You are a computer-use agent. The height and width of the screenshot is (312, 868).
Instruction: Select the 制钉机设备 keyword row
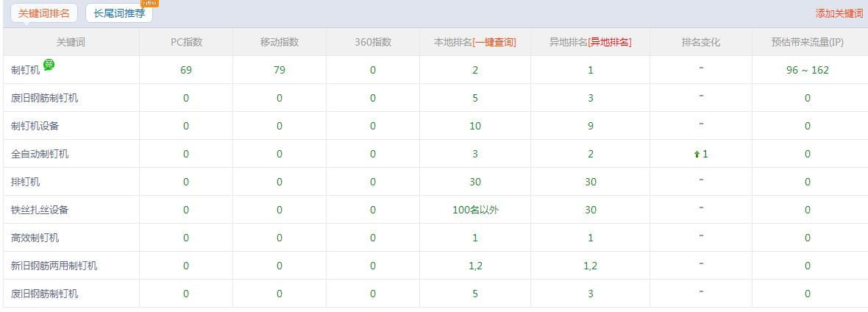coord(35,127)
